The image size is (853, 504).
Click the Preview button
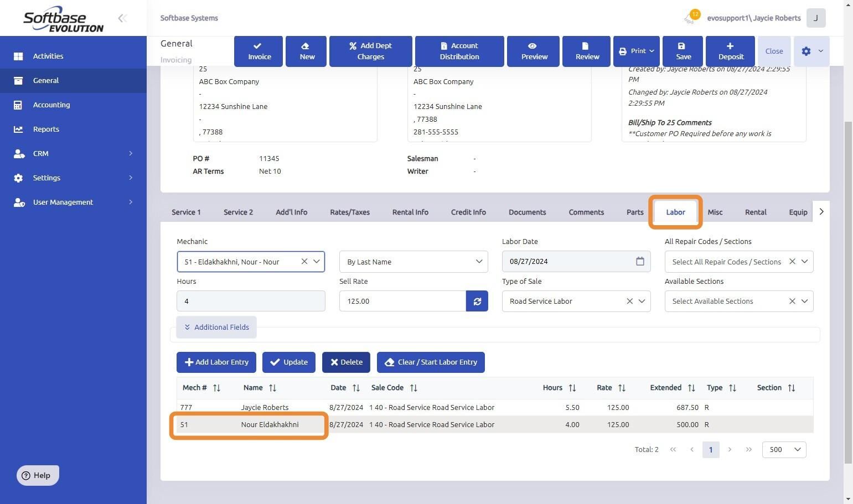(533, 51)
